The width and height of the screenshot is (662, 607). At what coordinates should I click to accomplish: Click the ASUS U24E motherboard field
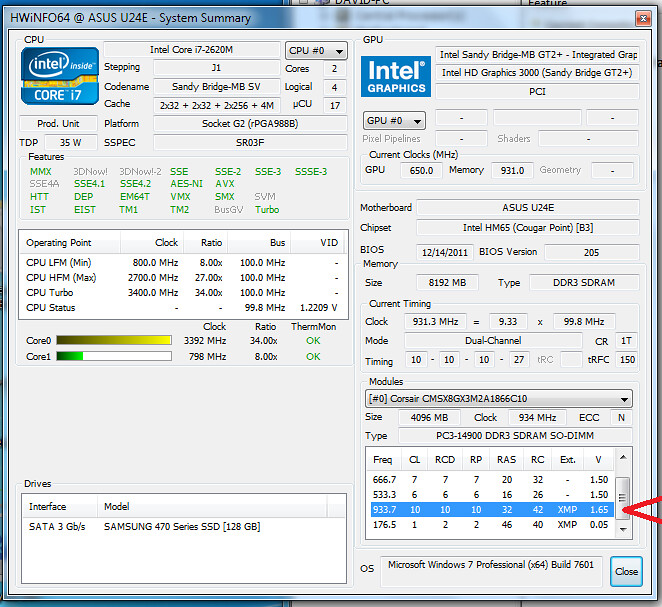point(528,208)
